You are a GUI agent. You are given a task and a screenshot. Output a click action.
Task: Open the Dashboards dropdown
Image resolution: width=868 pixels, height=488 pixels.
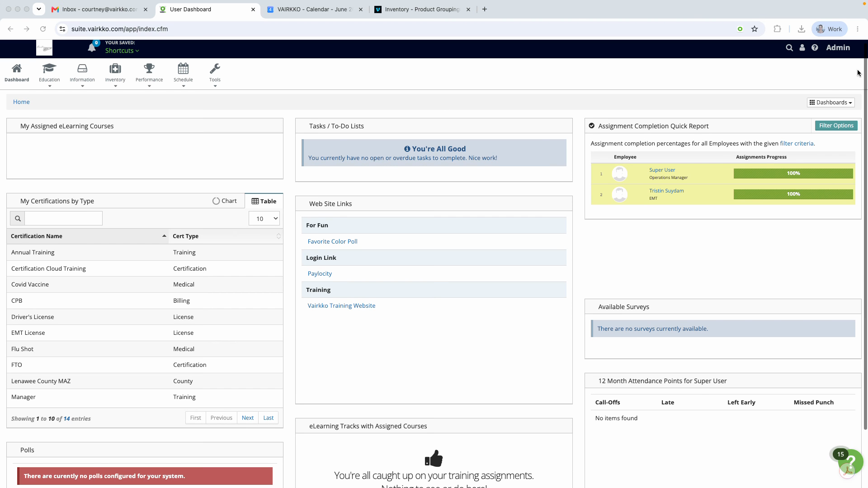(831, 103)
